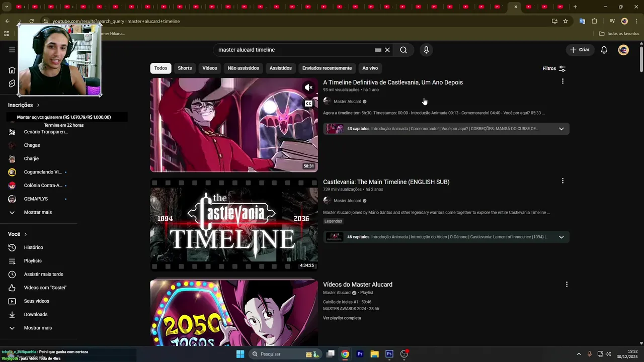Open YouTube notifications bell
The width and height of the screenshot is (644, 362).
click(604, 50)
